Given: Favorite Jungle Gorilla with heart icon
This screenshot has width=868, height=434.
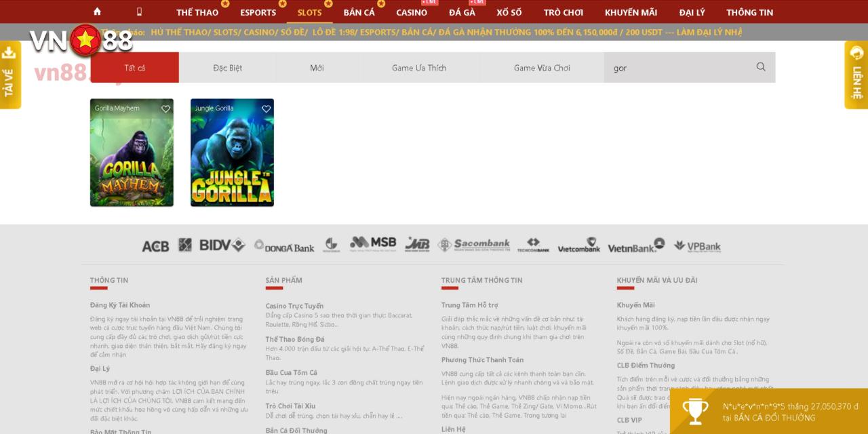Looking at the screenshot, I should pos(266,108).
